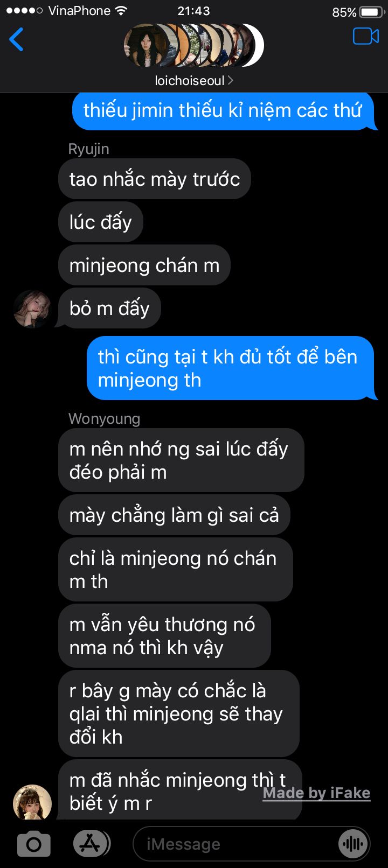The height and width of the screenshot is (868, 388).
Task: Open Wonyoung's avatar photo
Action: [x=32, y=803]
